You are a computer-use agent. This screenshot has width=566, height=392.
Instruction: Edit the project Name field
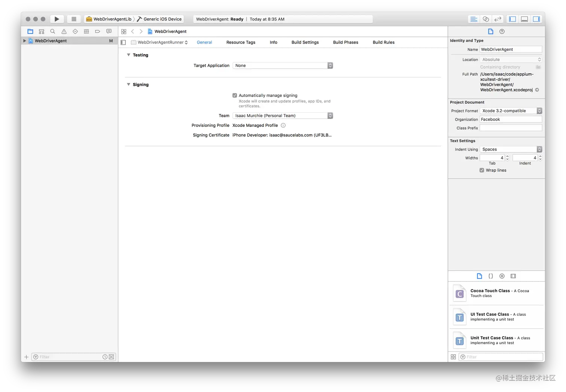point(511,49)
